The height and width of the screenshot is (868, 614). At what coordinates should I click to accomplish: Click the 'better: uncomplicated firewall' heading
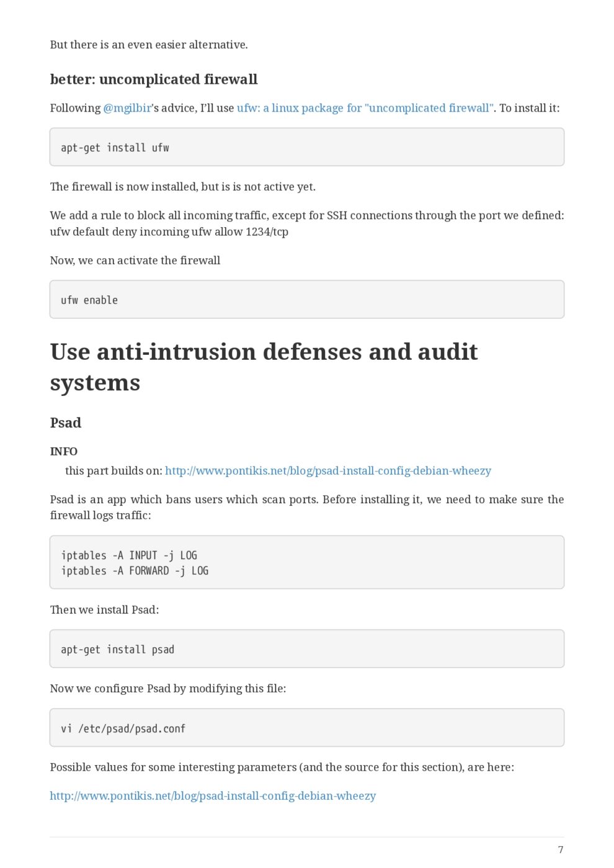(x=154, y=79)
